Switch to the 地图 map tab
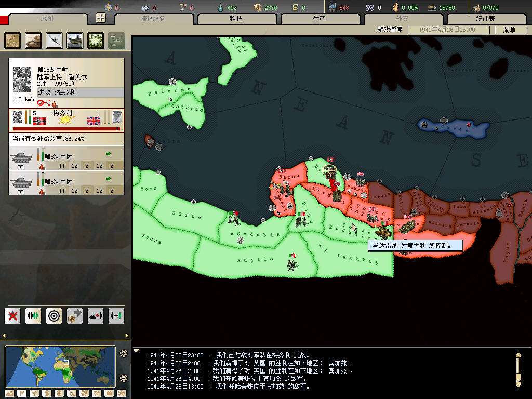The image size is (532, 399). coord(47,19)
